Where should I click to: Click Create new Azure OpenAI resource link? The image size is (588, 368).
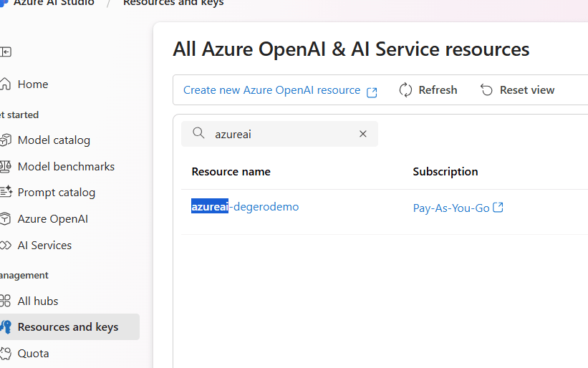pos(272,90)
